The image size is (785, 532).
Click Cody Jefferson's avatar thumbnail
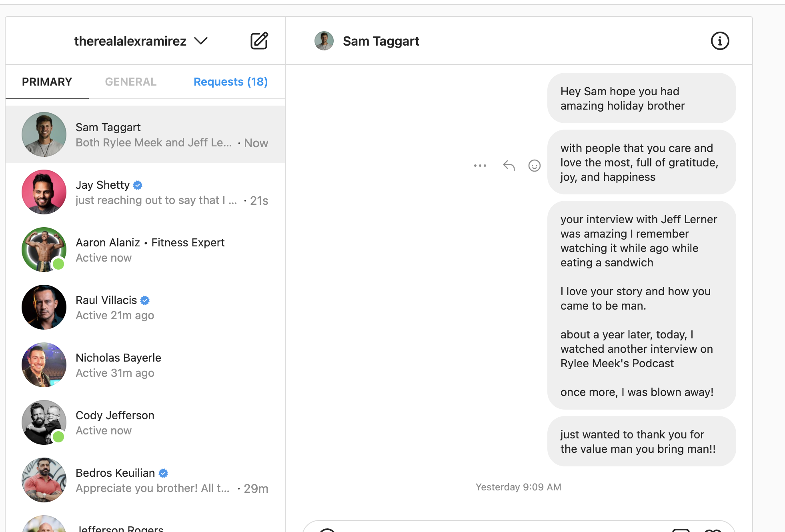point(44,422)
